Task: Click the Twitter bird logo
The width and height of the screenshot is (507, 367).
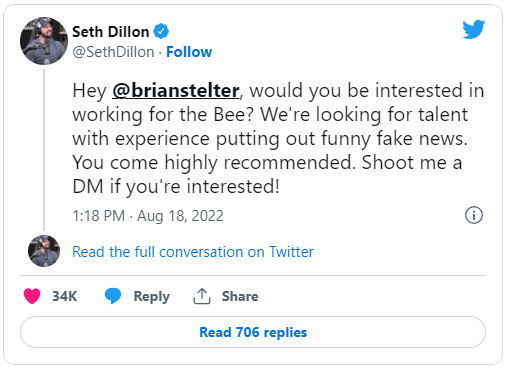Action: pos(474,29)
